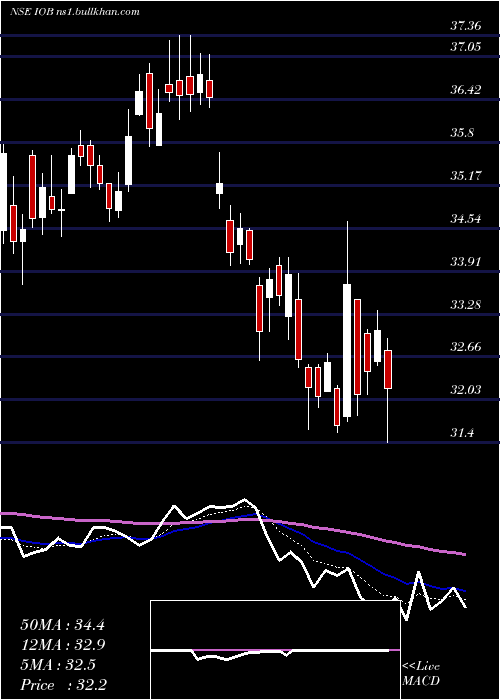Viewport: 500px width, 700px height.
Task: Select the 37.36 price level label
Action: click(466, 26)
